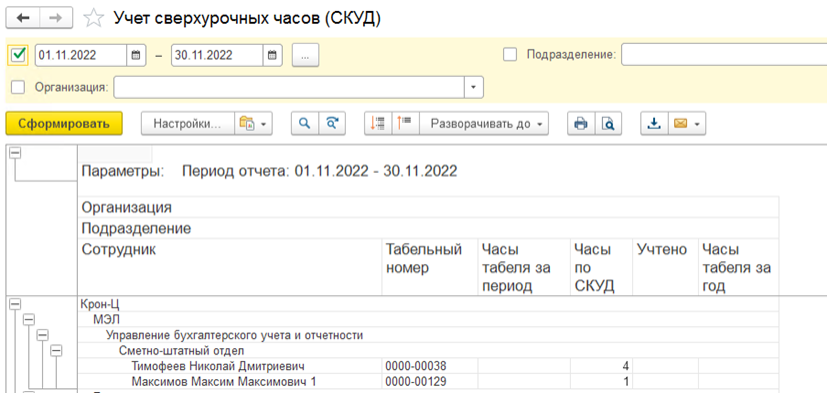The image size is (827, 393).
Task: Click the Часы по СКУД header
Action: (x=602, y=266)
